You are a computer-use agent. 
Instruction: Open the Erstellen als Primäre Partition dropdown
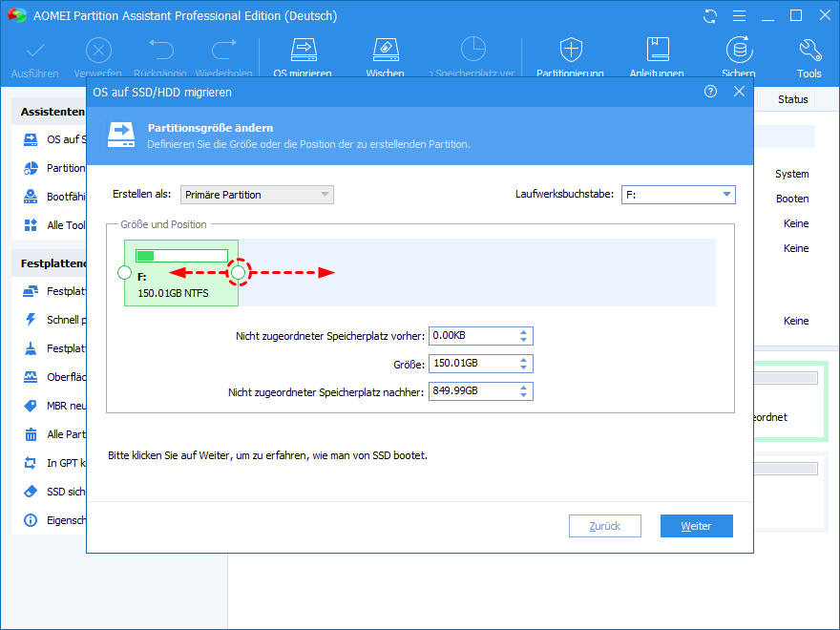click(257, 195)
